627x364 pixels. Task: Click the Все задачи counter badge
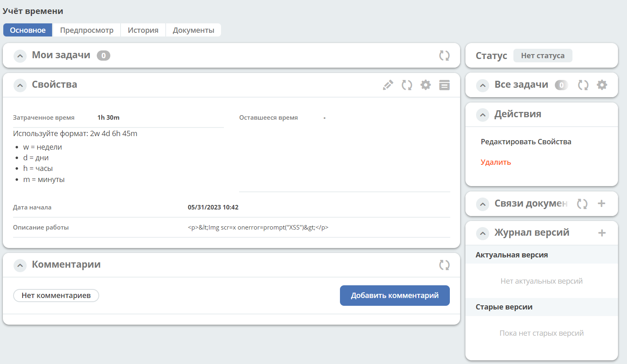tap(561, 85)
